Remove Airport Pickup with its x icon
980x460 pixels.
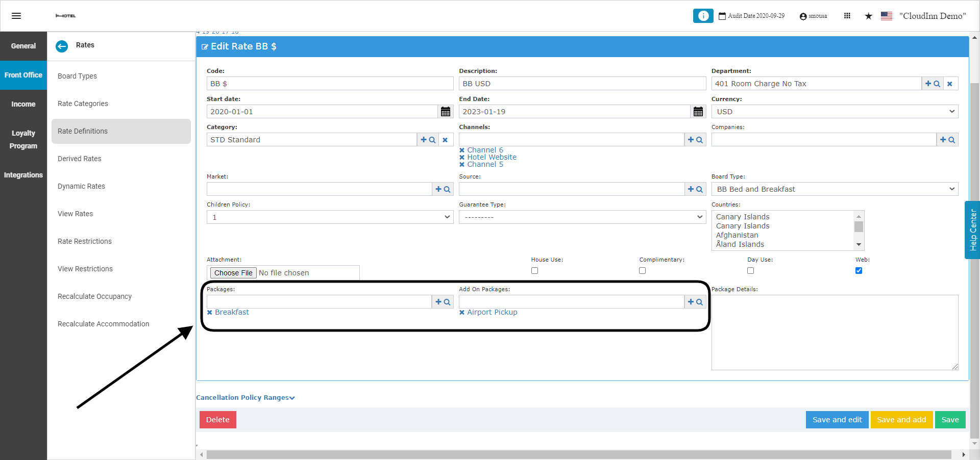pyautogui.click(x=462, y=312)
